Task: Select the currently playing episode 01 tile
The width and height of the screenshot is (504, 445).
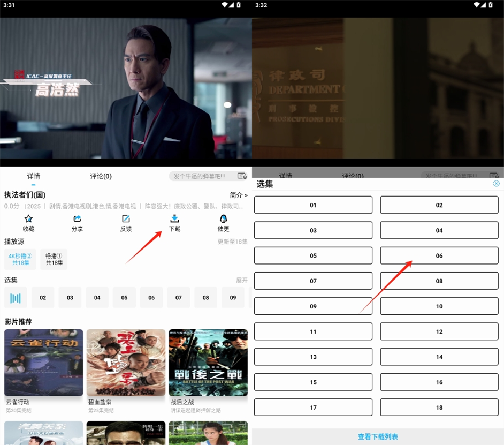Action: tap(16, 298)
